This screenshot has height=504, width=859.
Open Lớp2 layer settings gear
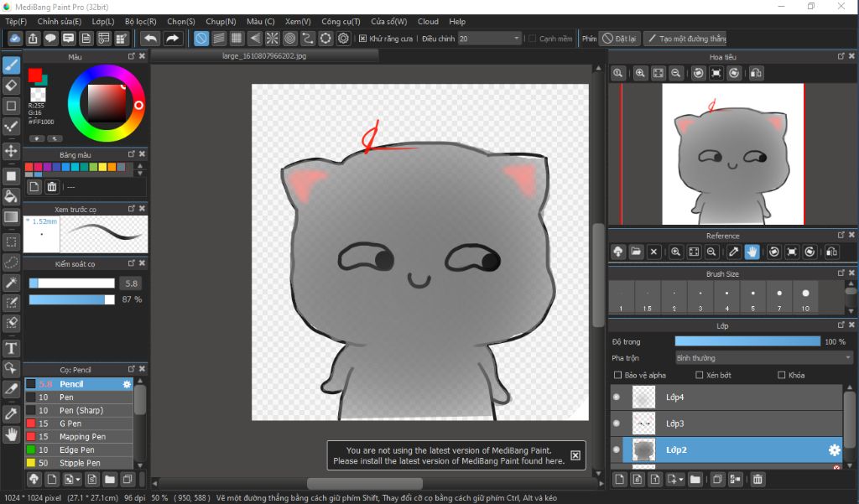pos(834,449)
